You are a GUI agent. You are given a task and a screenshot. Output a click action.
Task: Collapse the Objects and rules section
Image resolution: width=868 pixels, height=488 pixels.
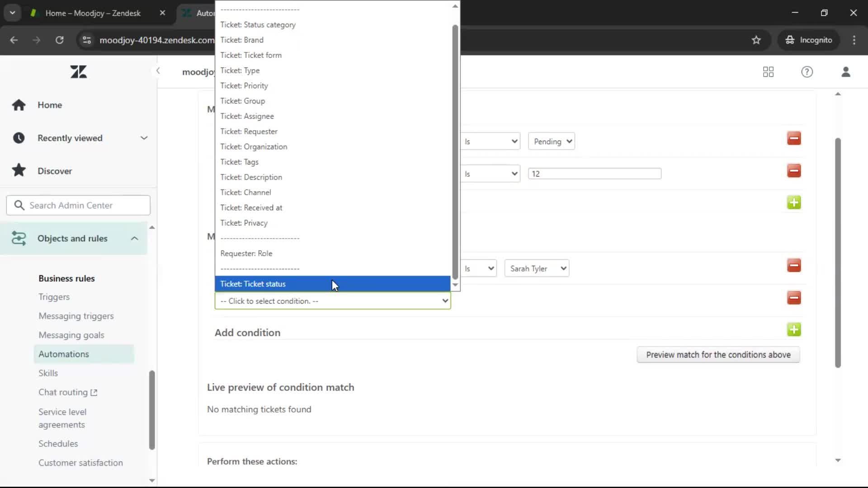[134, 238]
